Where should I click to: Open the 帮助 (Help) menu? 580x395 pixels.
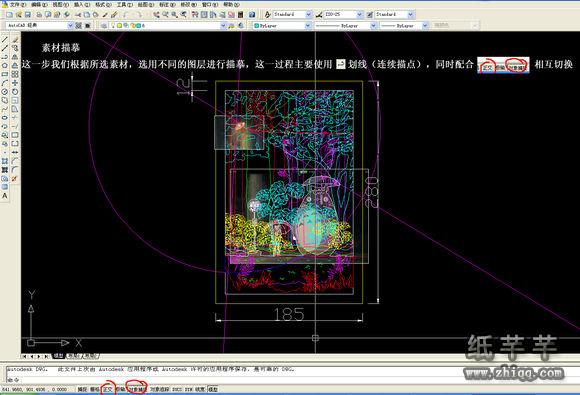231,4
